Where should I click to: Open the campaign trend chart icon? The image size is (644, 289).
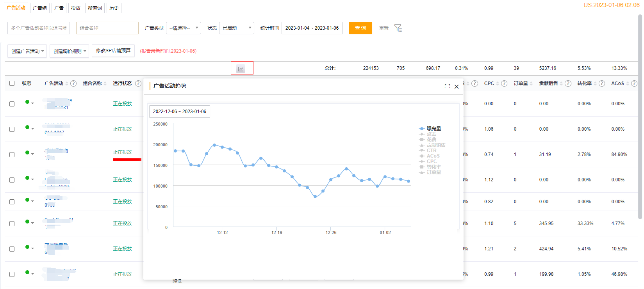click(241, 69)
